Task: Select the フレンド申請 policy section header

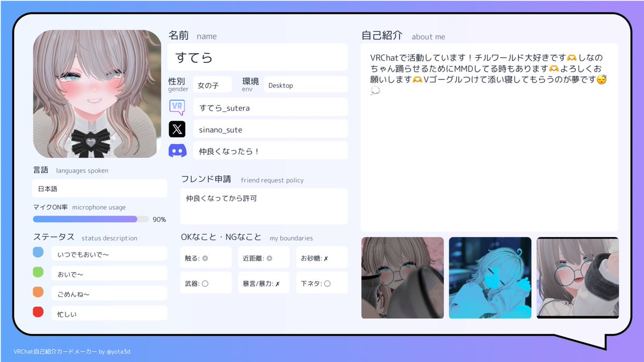Action: click(207, 180)
